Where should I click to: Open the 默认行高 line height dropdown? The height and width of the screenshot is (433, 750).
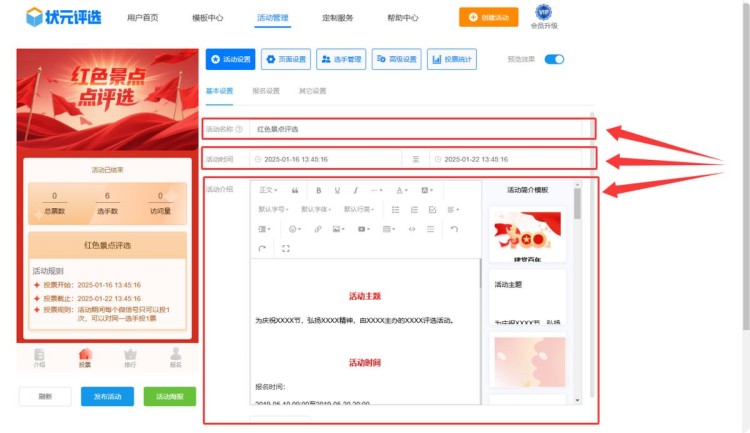coord(359,210)
